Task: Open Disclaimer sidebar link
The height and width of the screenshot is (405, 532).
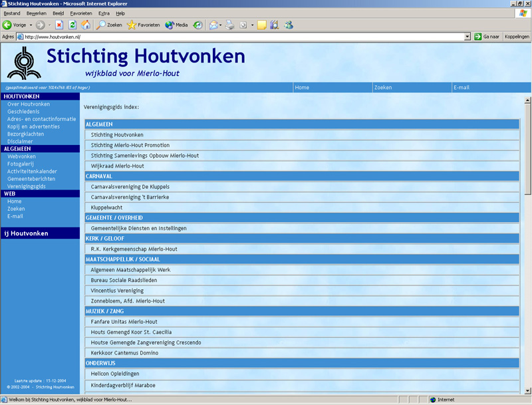Action: (20, 142)
